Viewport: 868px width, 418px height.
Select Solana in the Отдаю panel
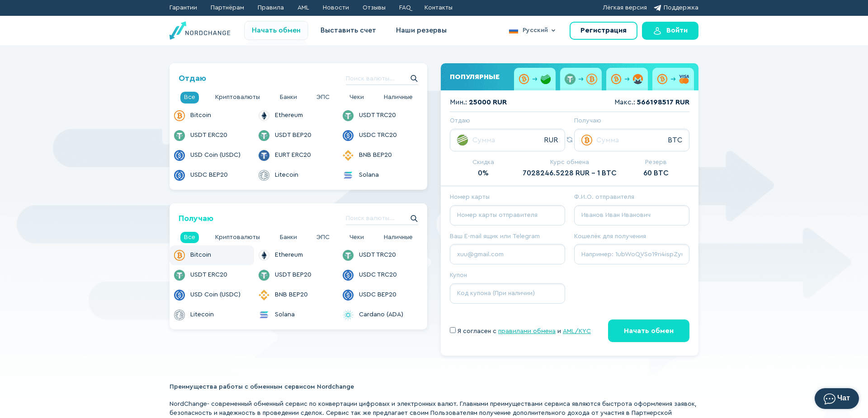coord(368,175)
